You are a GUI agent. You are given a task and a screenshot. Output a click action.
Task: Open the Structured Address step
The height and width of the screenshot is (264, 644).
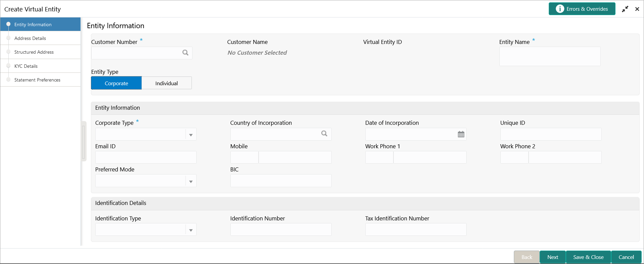click(x=34, y=52)
